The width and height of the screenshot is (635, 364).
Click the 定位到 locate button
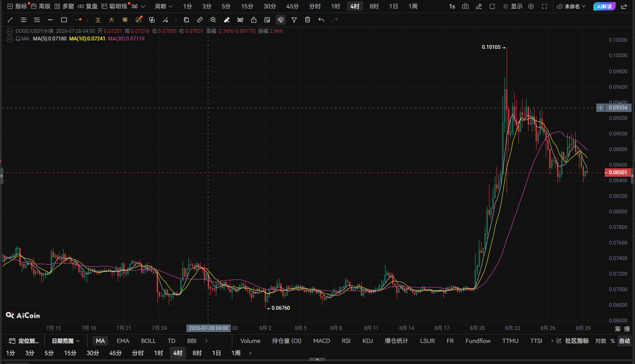24,341
